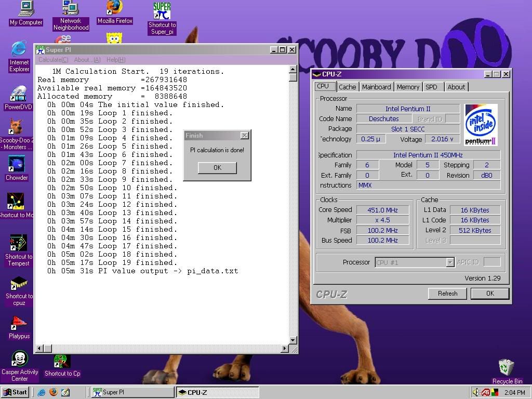Click the Name field Intel Pentium II
Image resolution: width=532 pixels, height=399 pixels.
(x=408, y=109)
